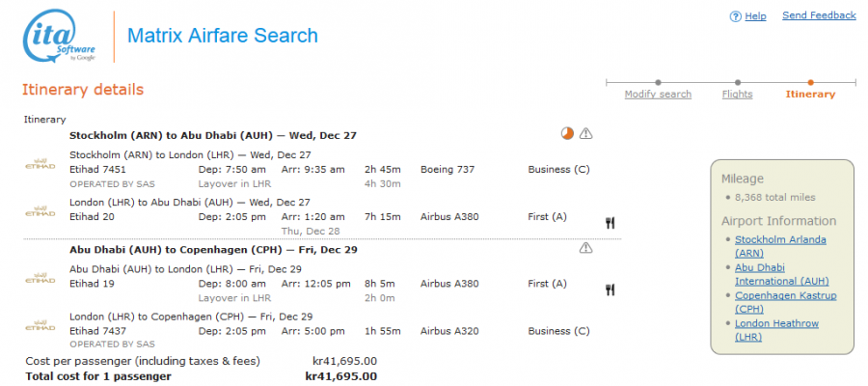This screenshot has width=868, height=386.
Task: Click the orange pie icon on Stockholm–Abu Dhabi header
Action: click(x=567, y=133)
